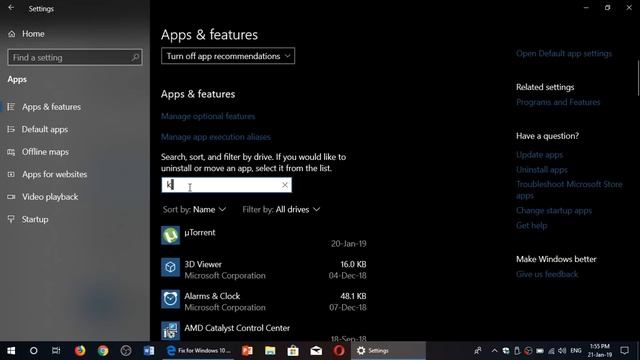The height and width of the screenshot is (360, 640).
Task: Click volume speaker icon in tray
Action: coord(562,351)
